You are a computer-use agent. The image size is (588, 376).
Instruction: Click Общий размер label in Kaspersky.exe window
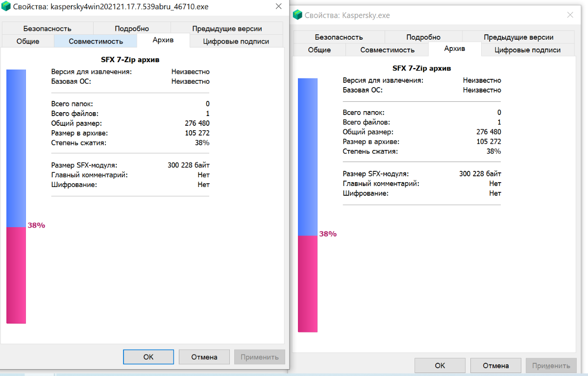click(x=368, y=131)
